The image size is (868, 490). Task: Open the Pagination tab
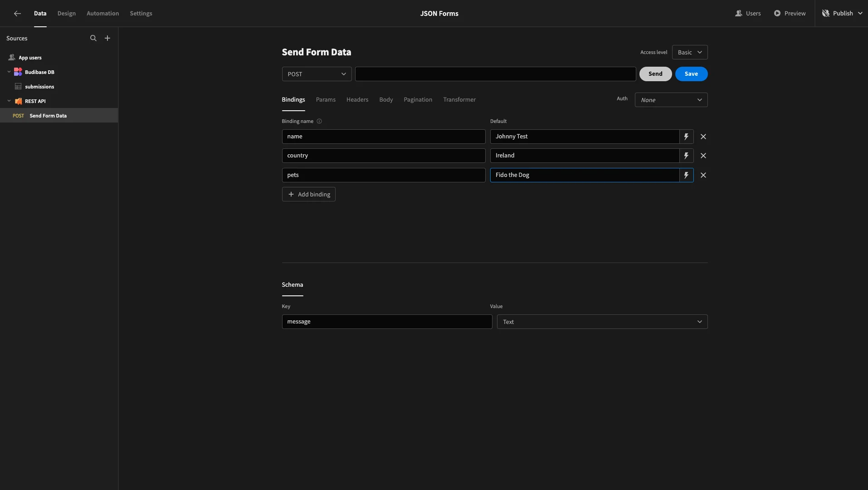click(418, 99)
